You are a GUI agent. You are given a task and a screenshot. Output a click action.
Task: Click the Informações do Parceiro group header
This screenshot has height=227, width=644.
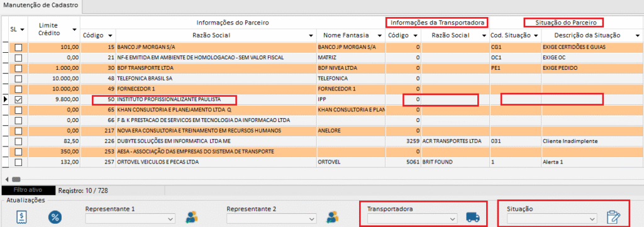[x=233, y=23]
